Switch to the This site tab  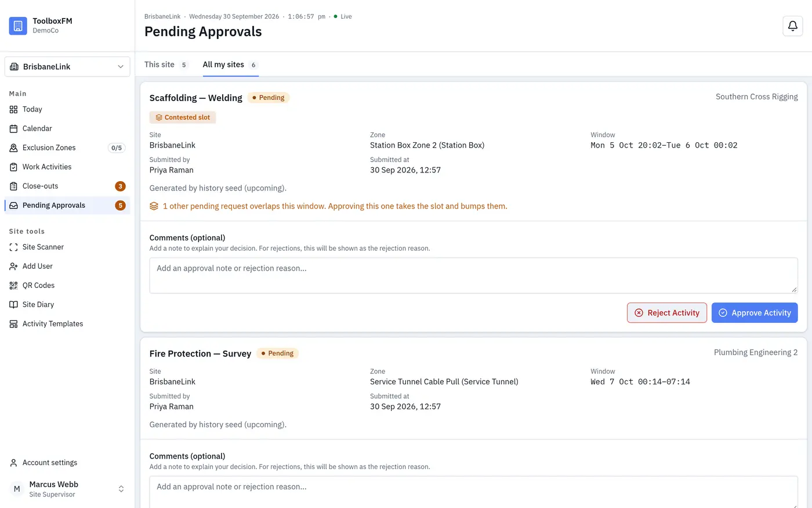[166, 64]
